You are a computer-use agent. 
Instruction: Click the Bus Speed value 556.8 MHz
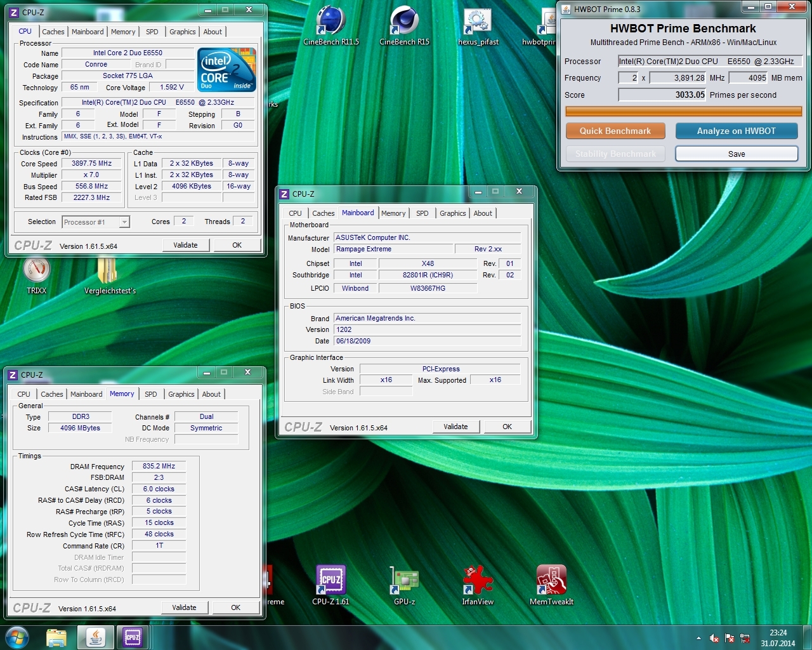pos(91,187)
